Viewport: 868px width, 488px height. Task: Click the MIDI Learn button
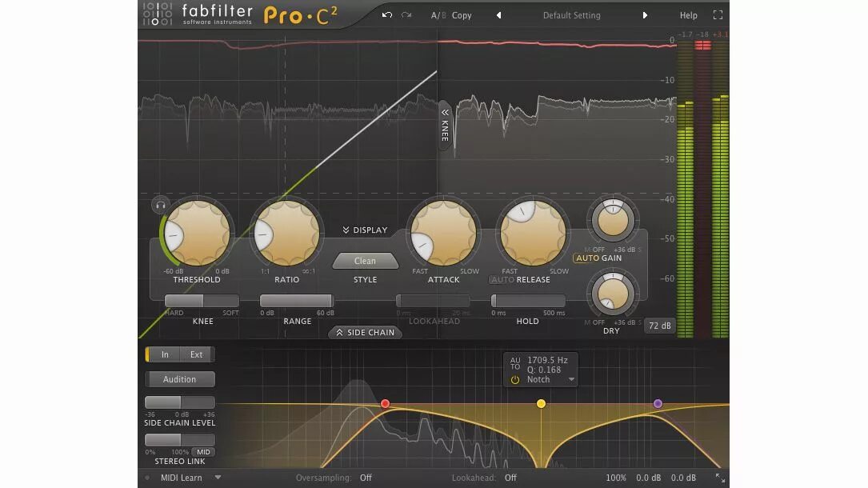pos(181,478)
